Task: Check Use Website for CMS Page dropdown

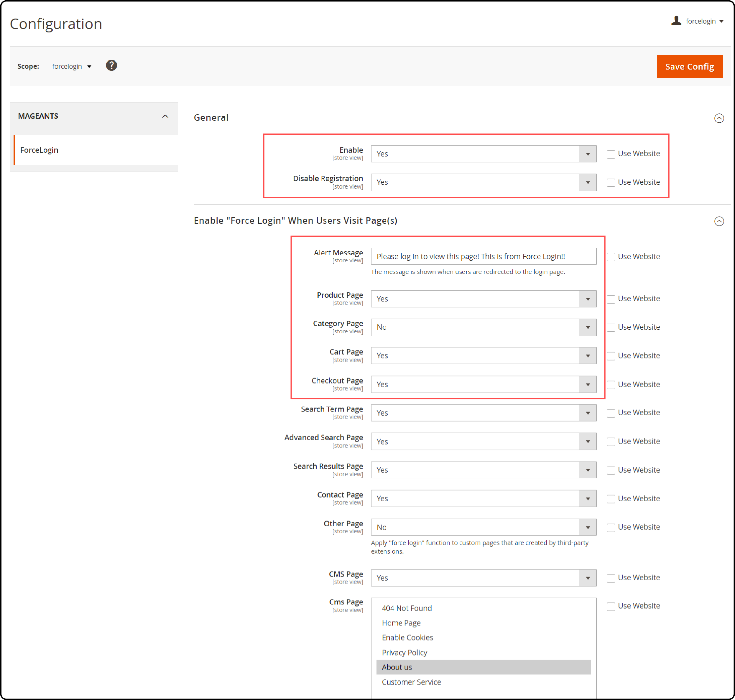Action: (x=611, y=578)
